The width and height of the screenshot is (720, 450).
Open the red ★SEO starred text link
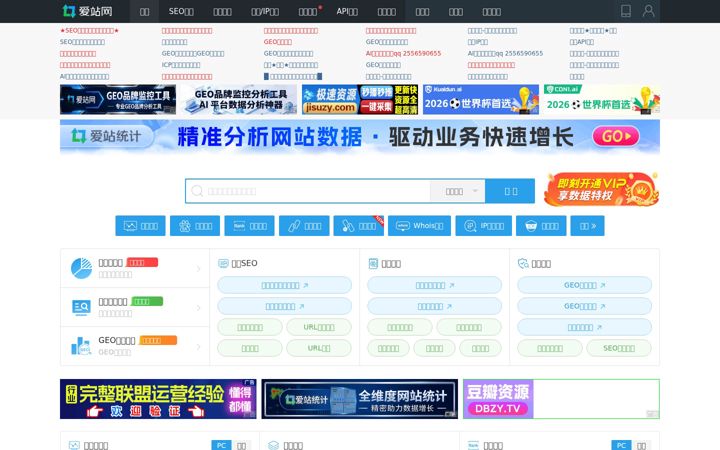[x=89, y=30]
